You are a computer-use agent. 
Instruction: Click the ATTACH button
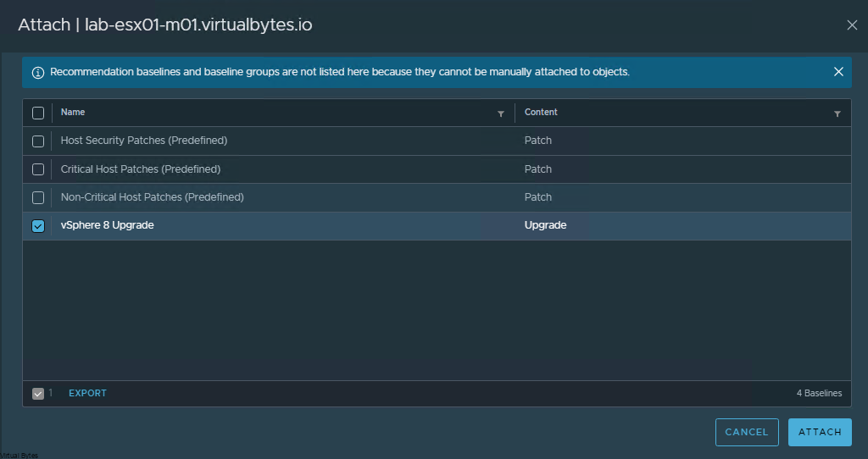(820, 432)
